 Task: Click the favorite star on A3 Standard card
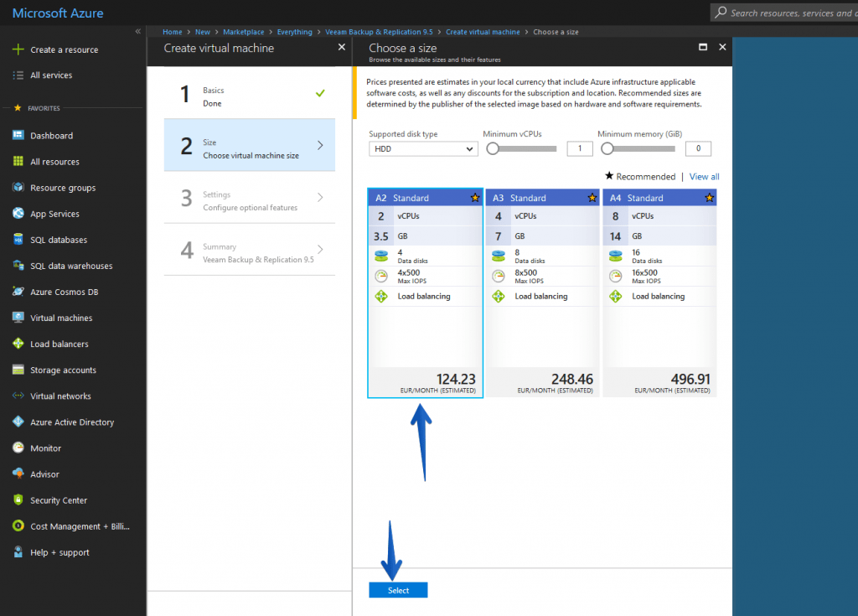pos(592,198)
